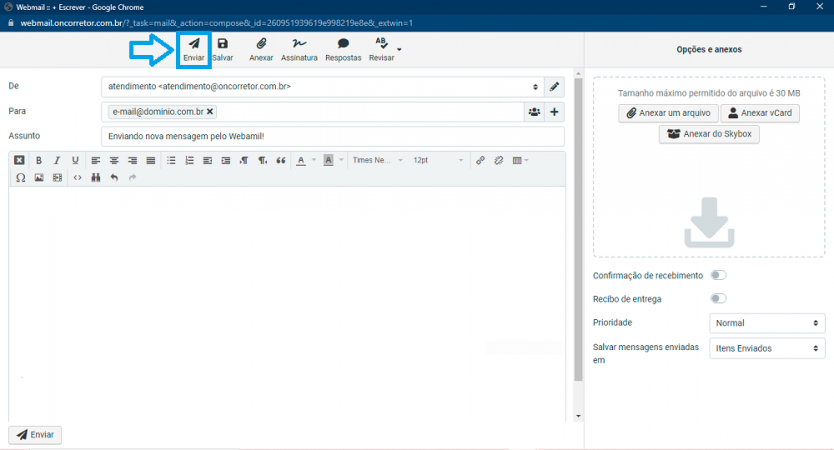Screen dimensions: 834x450
Task: Insert an image into the message
Action: point(39,178)
